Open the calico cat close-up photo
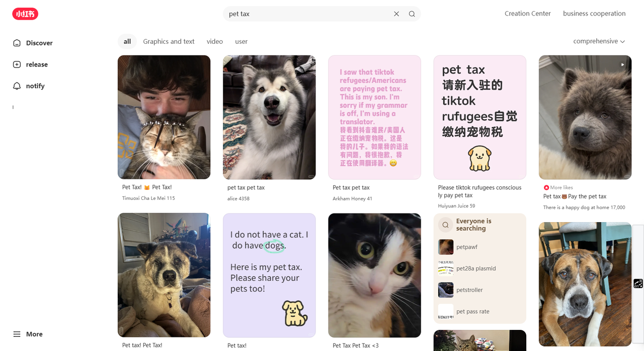Viewport: 644px width, 351px height. coord(374,275)
